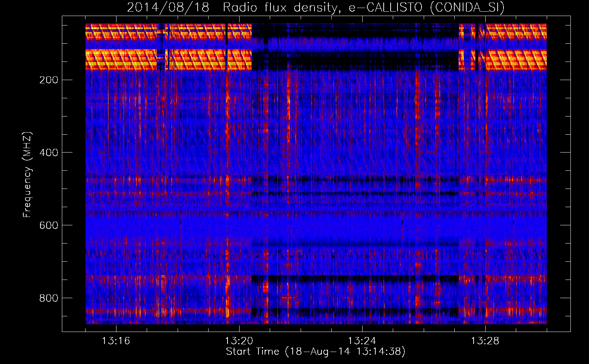Click the date "2014/08/18" in the title
This screenshot has width=589, height=364.
pos(168,7)
